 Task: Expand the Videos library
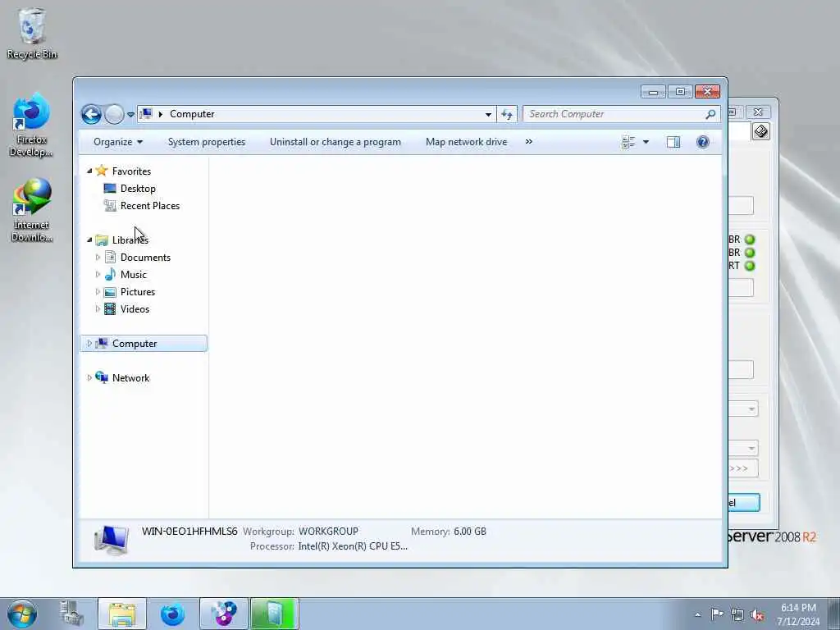[98, 308]
